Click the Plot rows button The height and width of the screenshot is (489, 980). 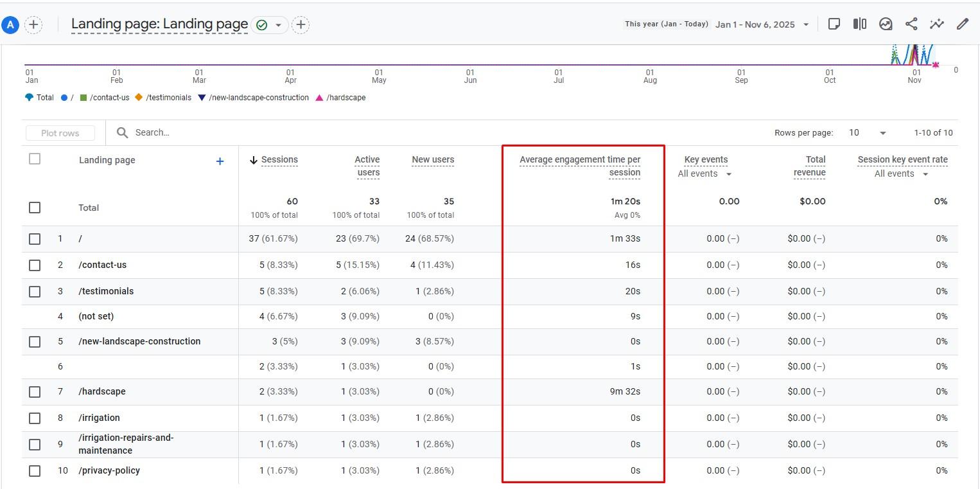coord(60,132)
